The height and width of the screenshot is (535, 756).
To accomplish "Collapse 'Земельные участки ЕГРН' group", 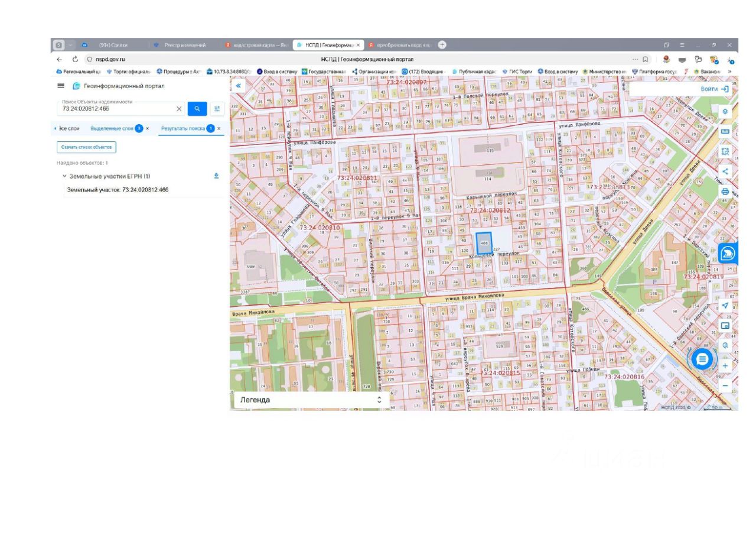I will coord(64,176).
